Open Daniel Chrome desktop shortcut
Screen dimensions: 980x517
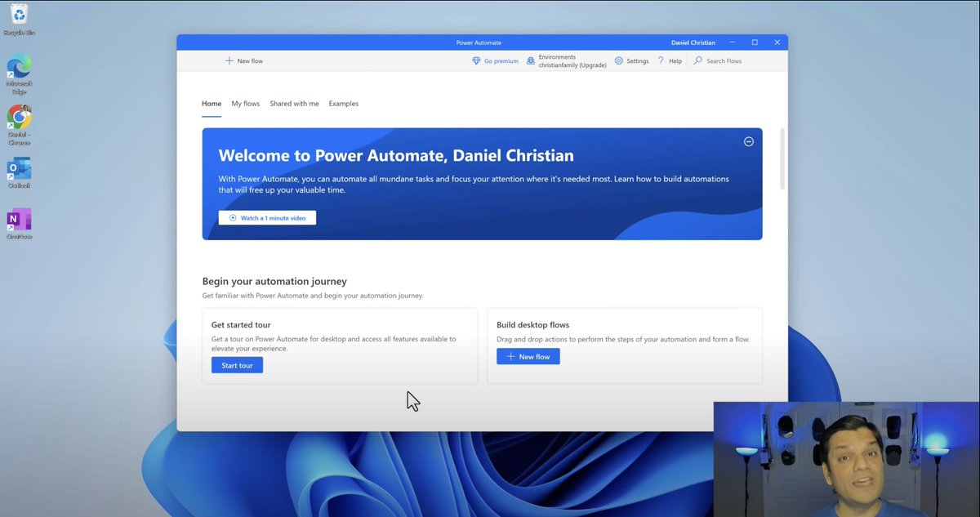[x=19, y=126]
